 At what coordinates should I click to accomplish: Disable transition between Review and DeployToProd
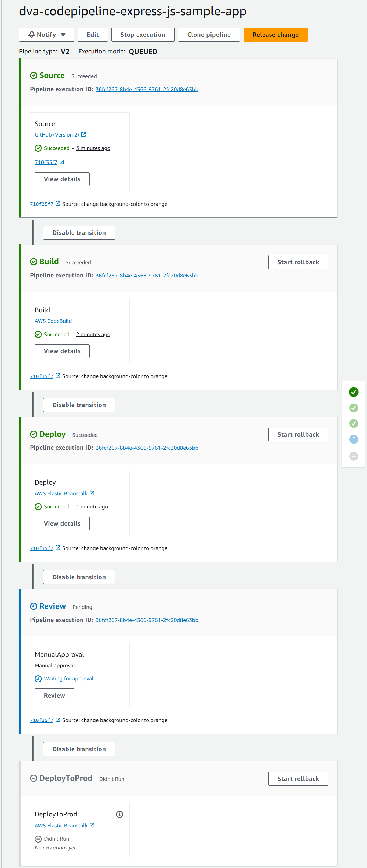pos(79,749)
